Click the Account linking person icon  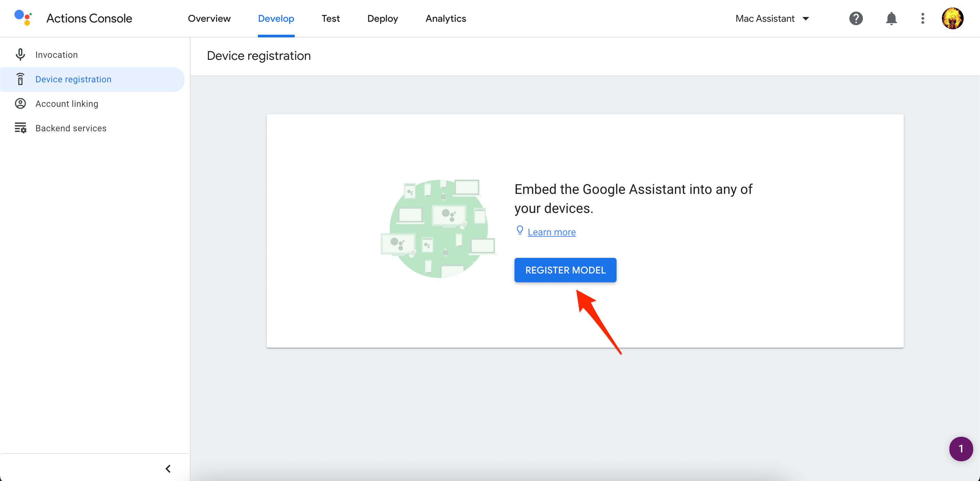[20, 103]
